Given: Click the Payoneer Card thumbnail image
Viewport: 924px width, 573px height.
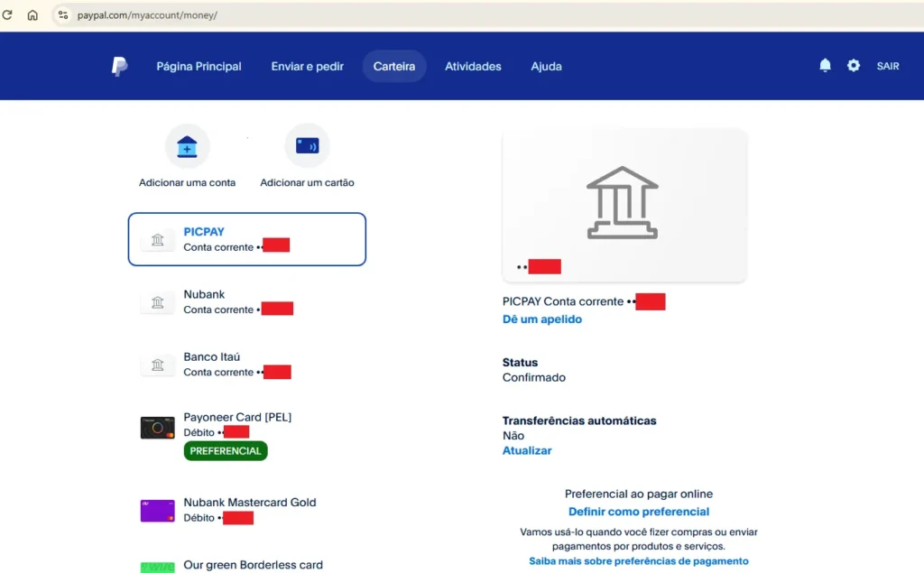Looking at the screenshot, I should (157, 428).
